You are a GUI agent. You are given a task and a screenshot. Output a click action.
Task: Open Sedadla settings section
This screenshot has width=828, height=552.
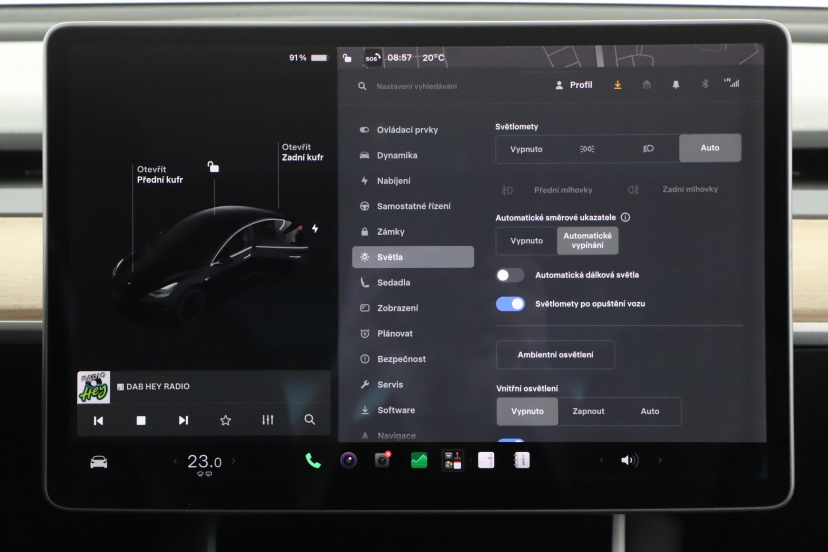click(x=413, y=283)
